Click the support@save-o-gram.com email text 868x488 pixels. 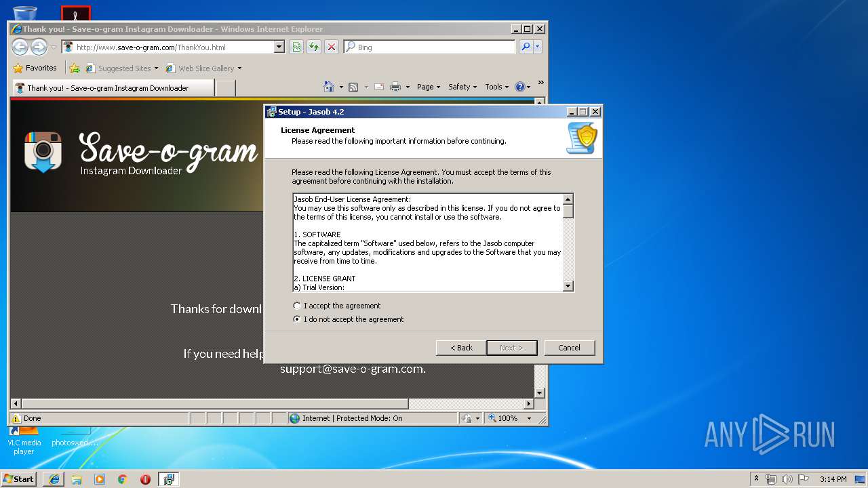pyautogui.click(x=353, y=369)
